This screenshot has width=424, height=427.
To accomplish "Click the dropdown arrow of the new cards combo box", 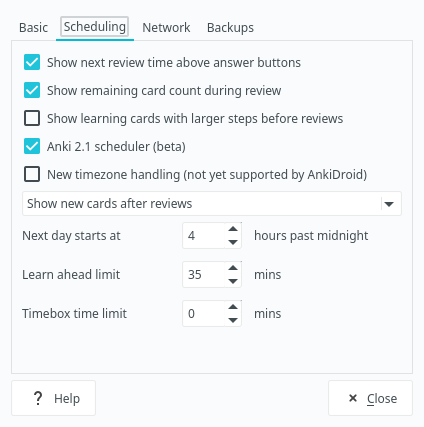I will [x=389, y=204].
